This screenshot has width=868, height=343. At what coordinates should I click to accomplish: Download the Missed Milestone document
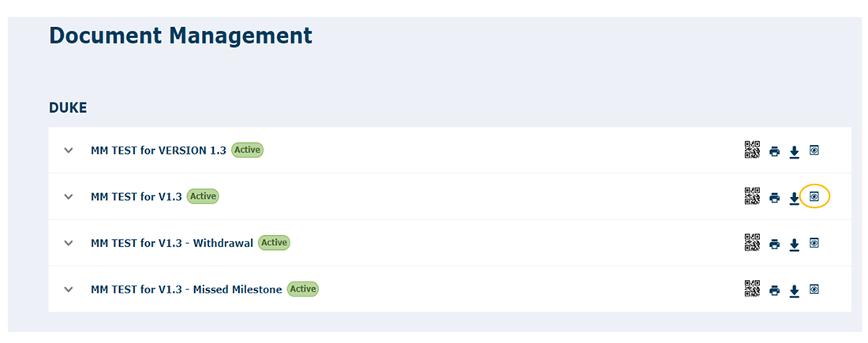(795, 291)
